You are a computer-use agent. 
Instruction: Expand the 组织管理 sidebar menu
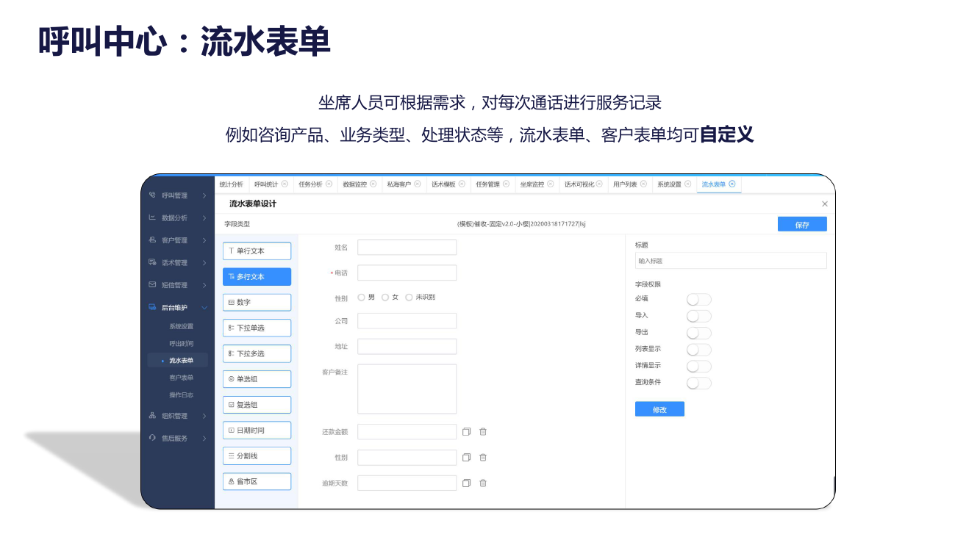178,416
